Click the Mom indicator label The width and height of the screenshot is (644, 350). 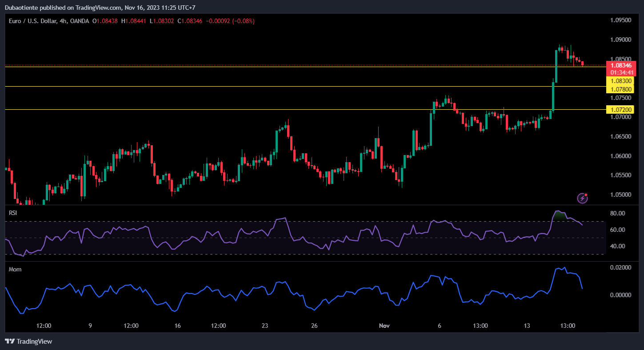15,269
